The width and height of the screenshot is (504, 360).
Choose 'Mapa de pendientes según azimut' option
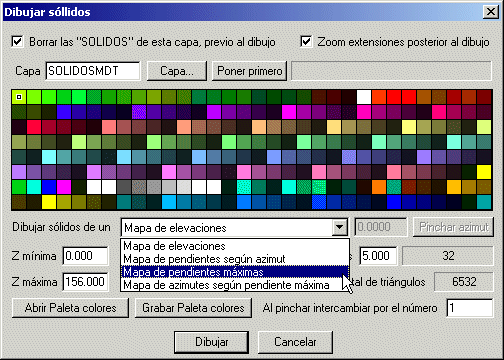(235, 259)
